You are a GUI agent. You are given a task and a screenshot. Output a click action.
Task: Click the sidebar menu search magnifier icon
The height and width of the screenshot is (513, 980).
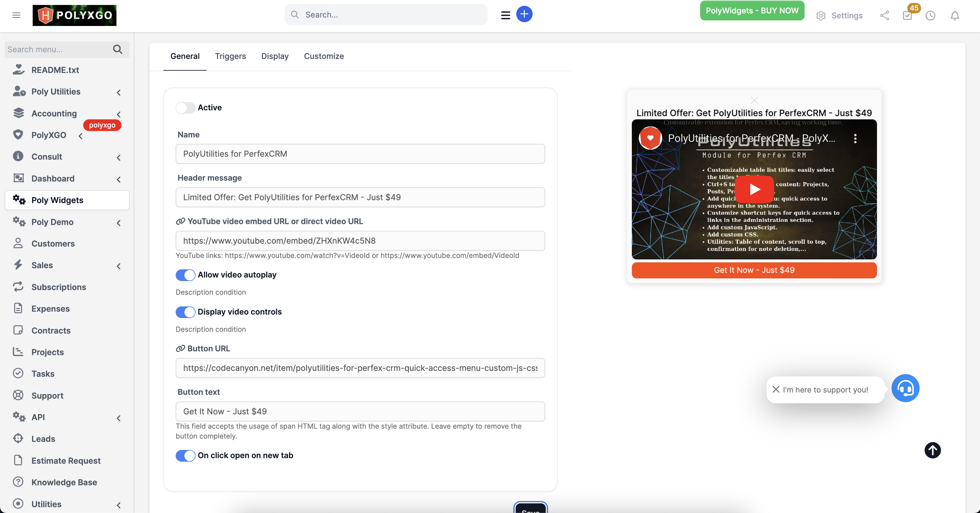point(118,49)
